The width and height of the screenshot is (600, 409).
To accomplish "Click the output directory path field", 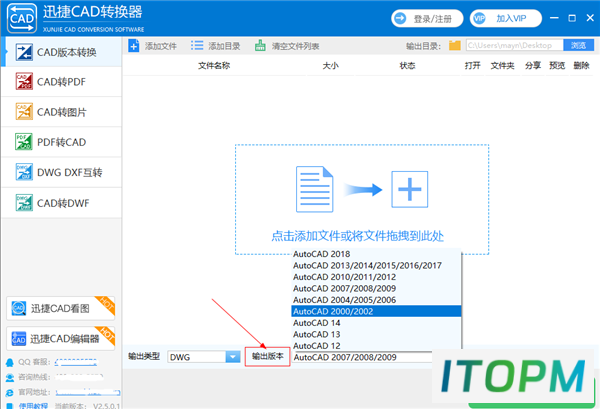I will pos(515,45).
